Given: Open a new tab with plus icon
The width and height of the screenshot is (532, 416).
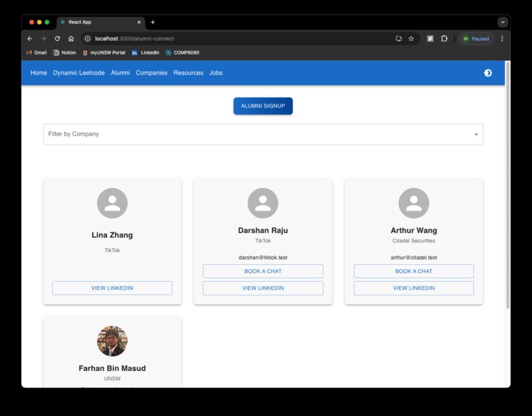Looking at the screenshot, I should pyautogui.click(x=153, y=22).
